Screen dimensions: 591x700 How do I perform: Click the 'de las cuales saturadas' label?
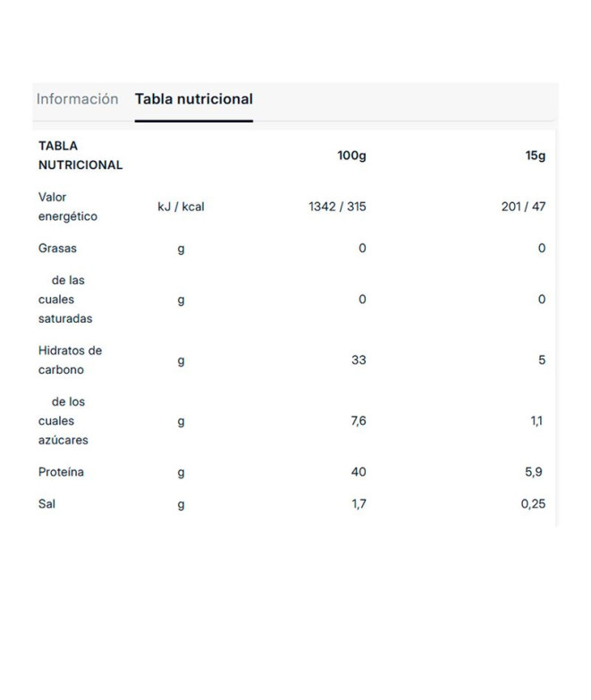[x=65, y=299]
